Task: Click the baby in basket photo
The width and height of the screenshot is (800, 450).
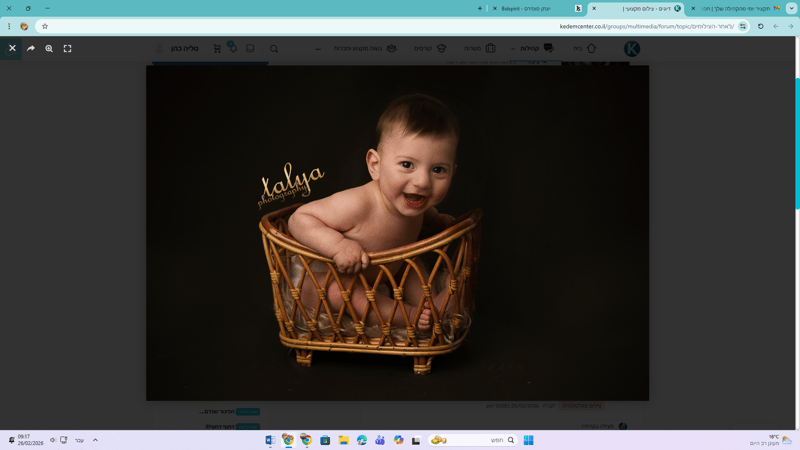Action: point(397,233)
